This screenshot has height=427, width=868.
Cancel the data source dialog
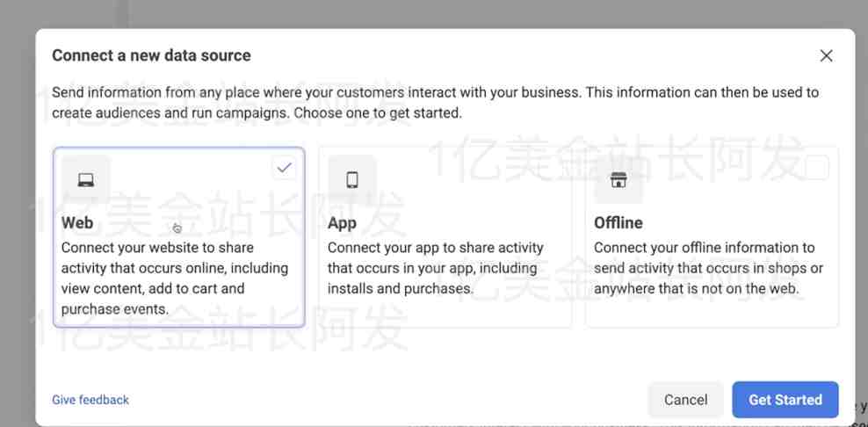click(x=686, y=399)
